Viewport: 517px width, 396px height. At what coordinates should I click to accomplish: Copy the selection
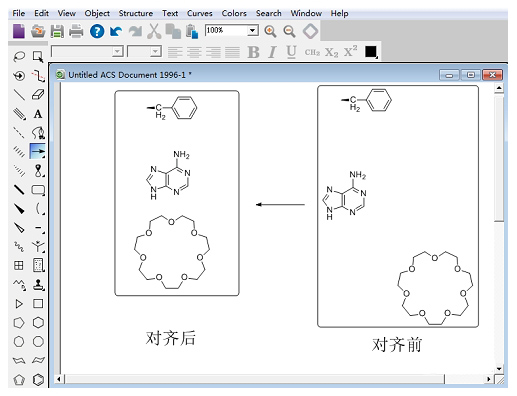173,31
